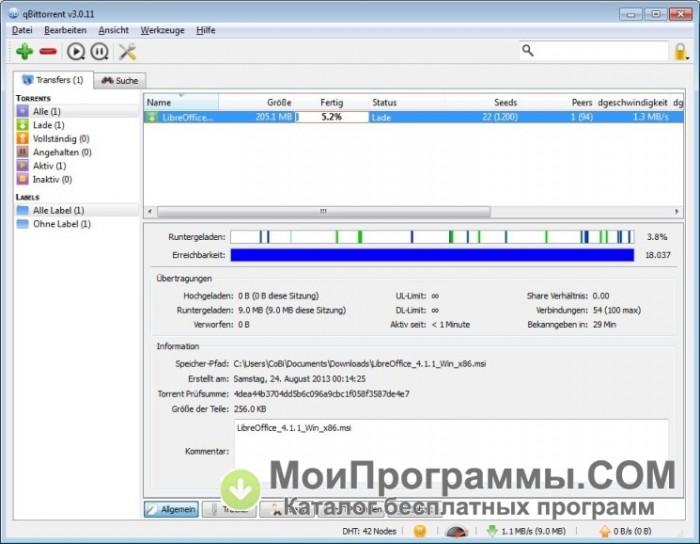This screenshot has width=700, height=544.
Task: Click the '54 (100 max)' Verbindungen value
Action: 617,310
